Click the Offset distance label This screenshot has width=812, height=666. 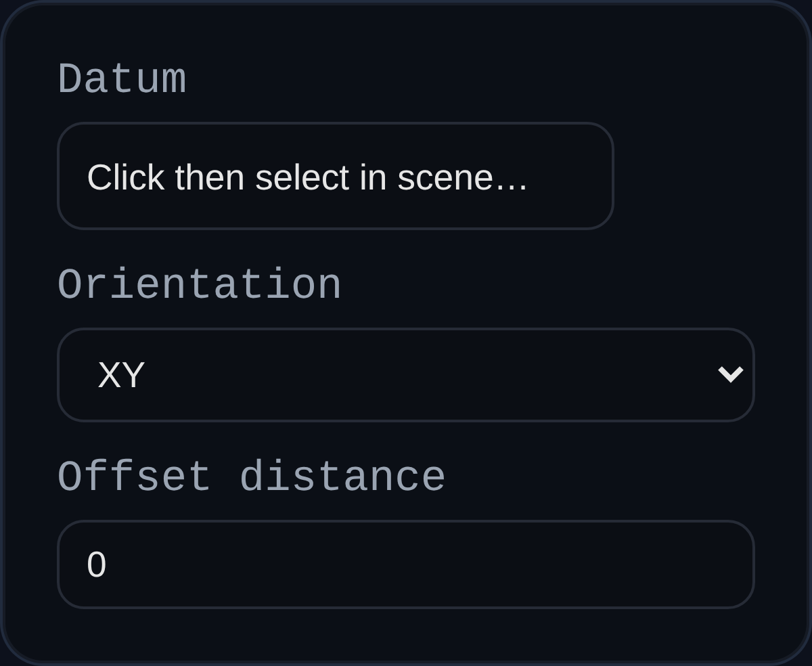pos(252,476)
